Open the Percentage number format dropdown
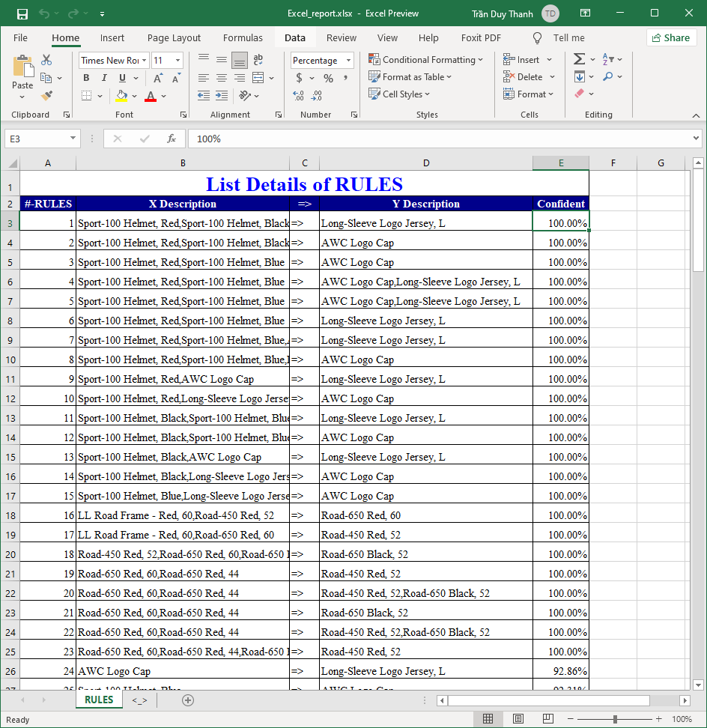Screen dimensions: 707x728 348,61
